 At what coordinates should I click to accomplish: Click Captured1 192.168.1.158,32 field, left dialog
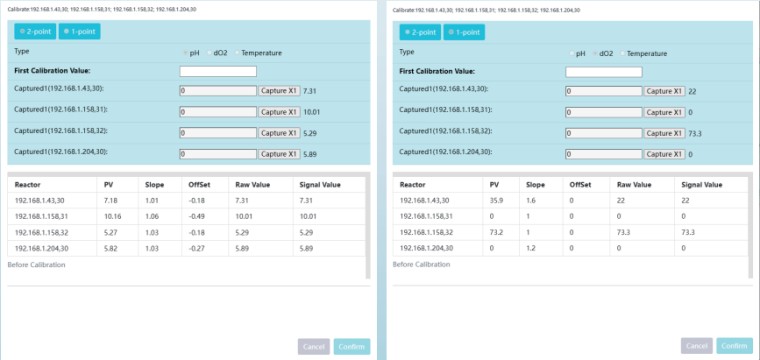(x=218, y=133)
